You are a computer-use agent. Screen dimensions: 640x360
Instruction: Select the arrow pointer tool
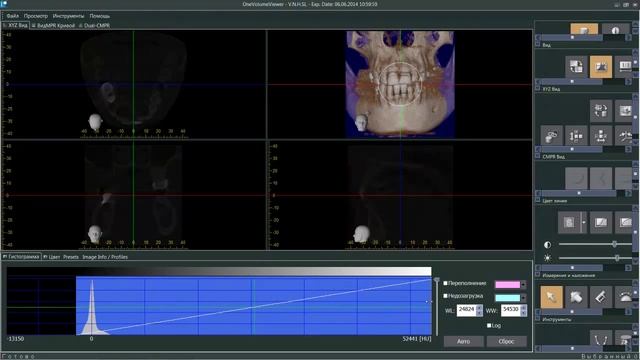[x=551, y=297]
